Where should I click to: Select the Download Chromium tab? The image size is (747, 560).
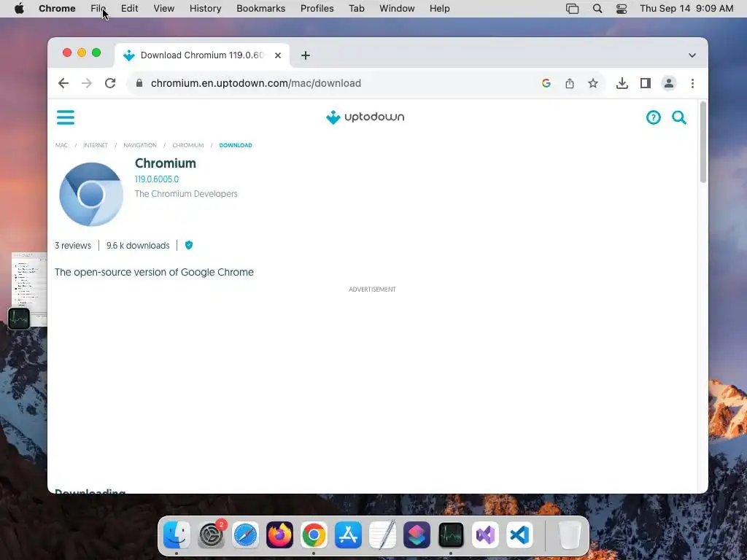(x=203, y=55)
